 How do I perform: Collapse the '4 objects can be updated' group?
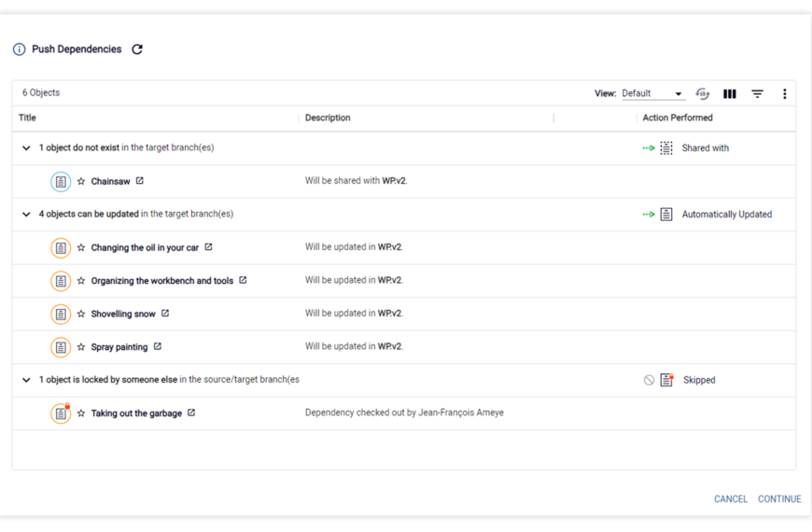tap(26, 215)
